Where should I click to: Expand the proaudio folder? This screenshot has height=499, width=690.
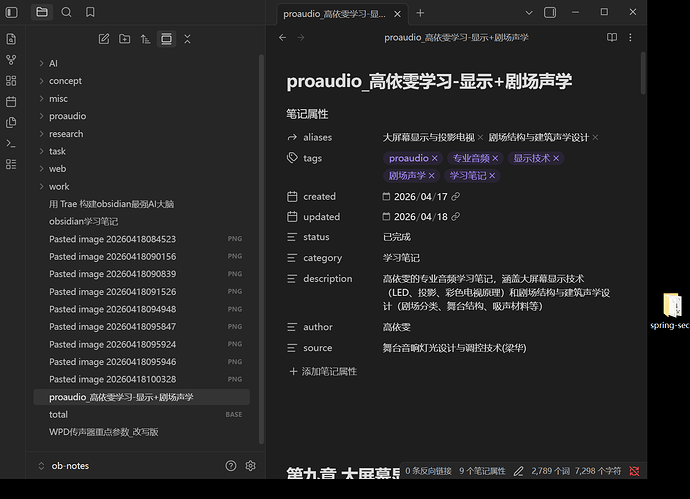41,116
